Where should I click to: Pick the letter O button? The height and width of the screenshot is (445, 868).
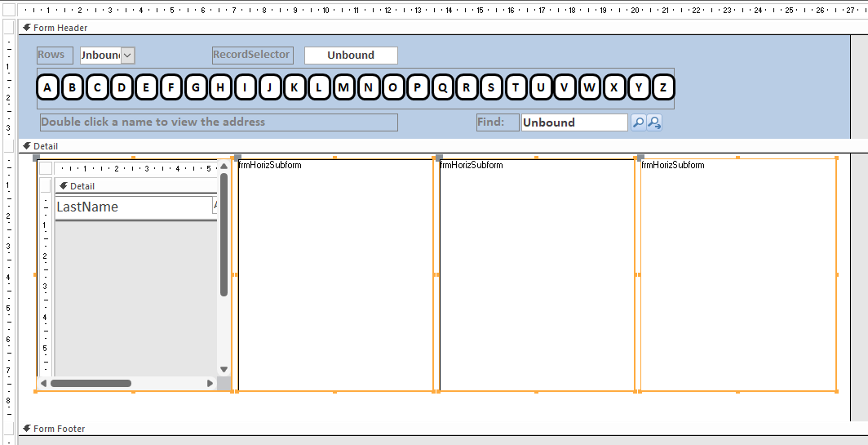coord(393,87)
